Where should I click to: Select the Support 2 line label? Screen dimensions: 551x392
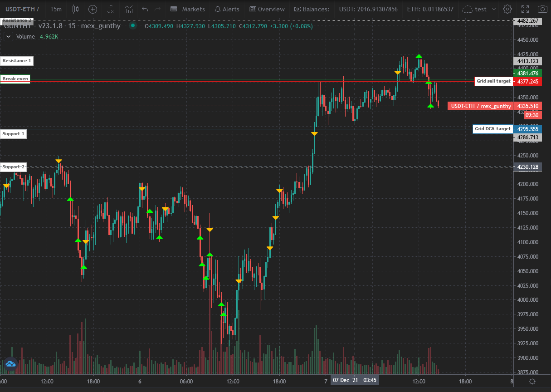tap(14, 167)
